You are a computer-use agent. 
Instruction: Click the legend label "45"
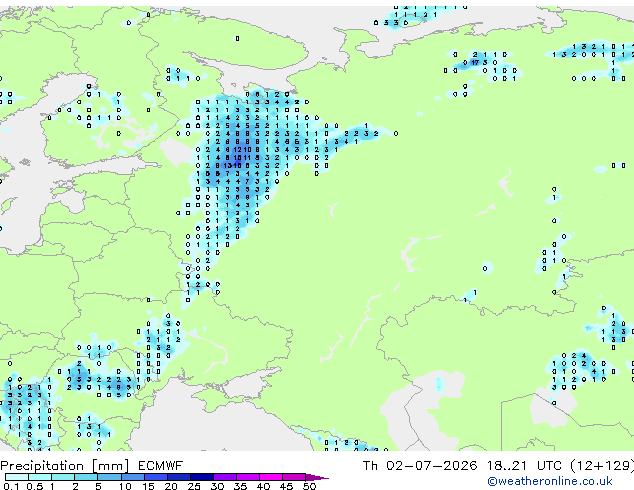tap(286, 486)
